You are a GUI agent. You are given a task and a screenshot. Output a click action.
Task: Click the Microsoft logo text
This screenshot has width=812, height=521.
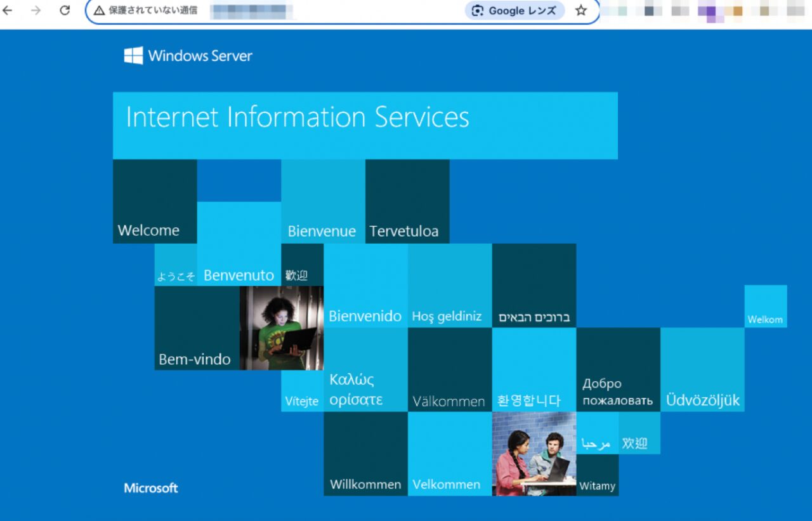[x=151, y=488]
